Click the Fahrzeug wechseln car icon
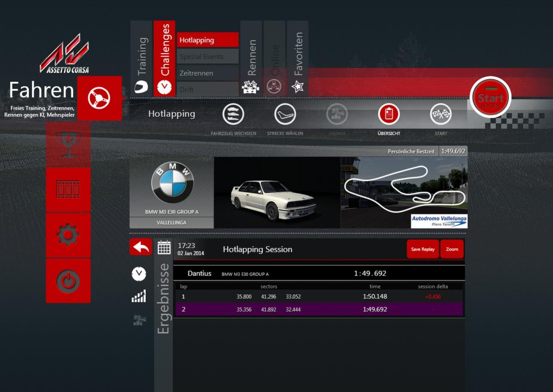Viewport: 553px width, 392px height. tap(233, 114)
